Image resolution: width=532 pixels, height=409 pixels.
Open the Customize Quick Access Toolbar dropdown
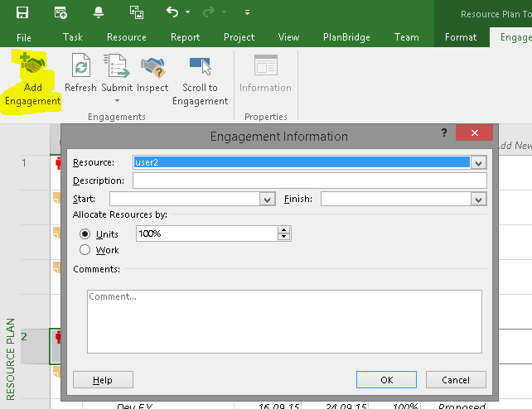click(247, 12)
